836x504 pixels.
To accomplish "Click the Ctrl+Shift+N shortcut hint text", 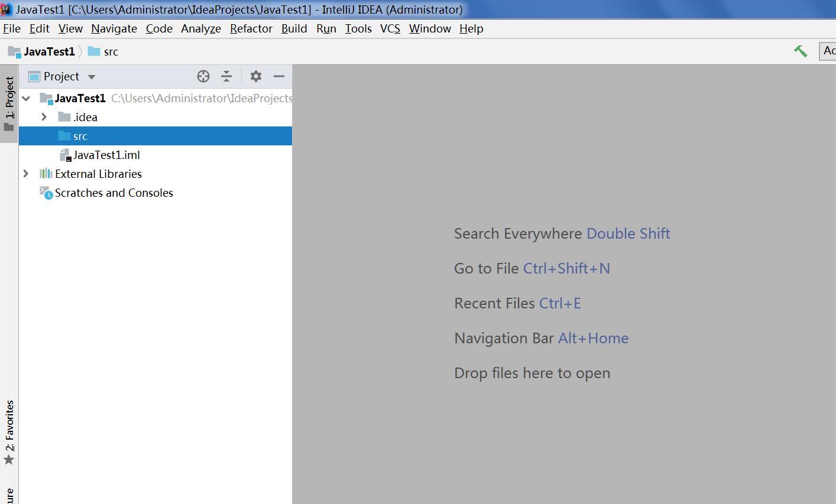I will pos(566,268).
